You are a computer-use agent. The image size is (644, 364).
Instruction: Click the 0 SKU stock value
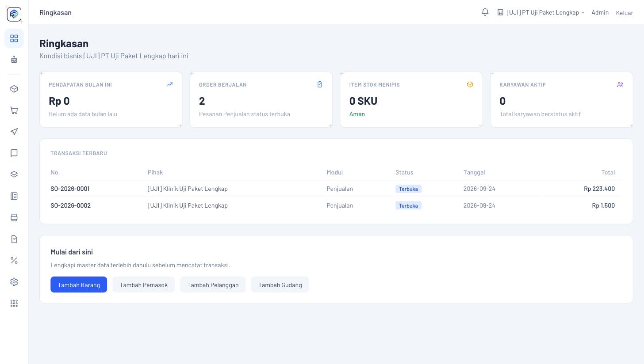pos(363,101)
